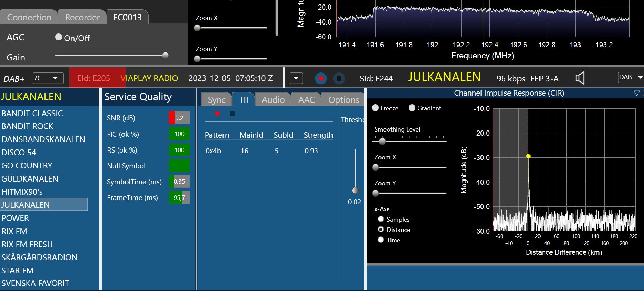The width and height of the screenshot is (644, 291).
Task: Switch to the Sync tab
Action: pos(216,100)
